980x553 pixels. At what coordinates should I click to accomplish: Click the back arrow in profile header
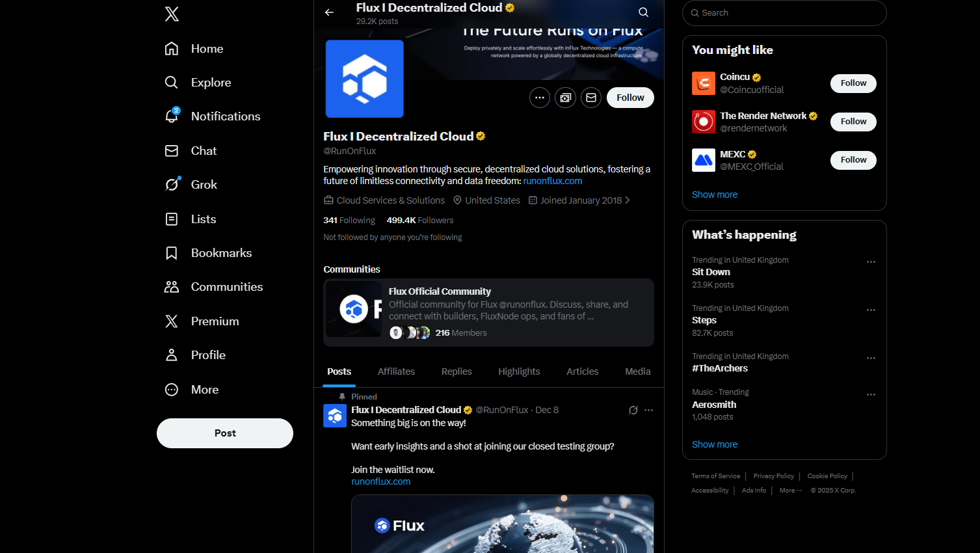(329, 12)
